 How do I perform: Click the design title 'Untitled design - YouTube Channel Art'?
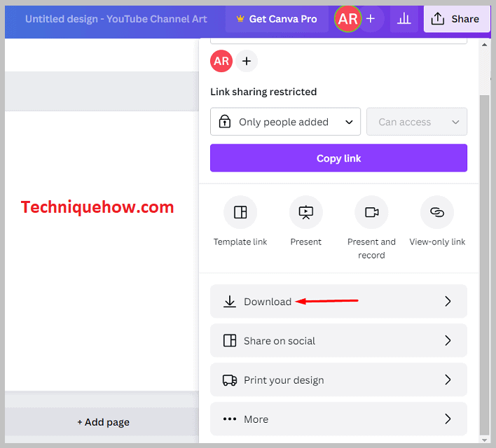pyautogui.click(x=116, y=19)
